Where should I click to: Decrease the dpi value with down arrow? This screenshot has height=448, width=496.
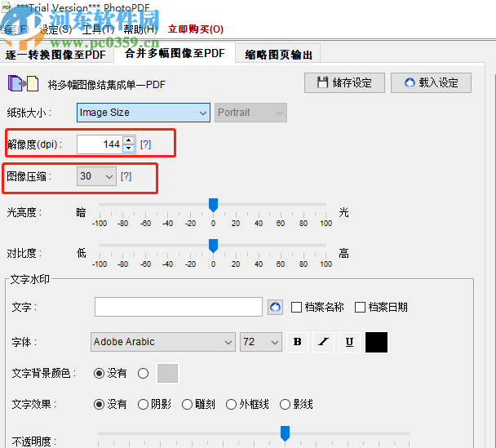[x=128, y=148]
